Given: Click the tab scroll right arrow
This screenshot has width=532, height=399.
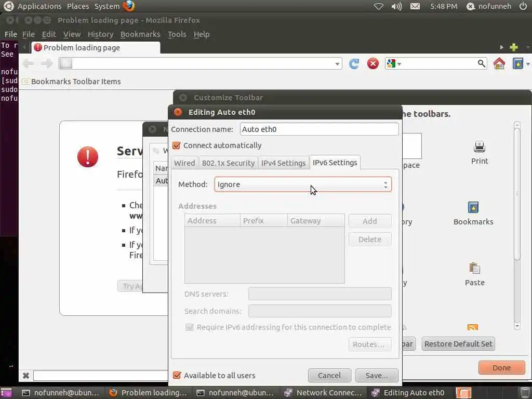Looking at the screenshot, I should click(501, 47).
